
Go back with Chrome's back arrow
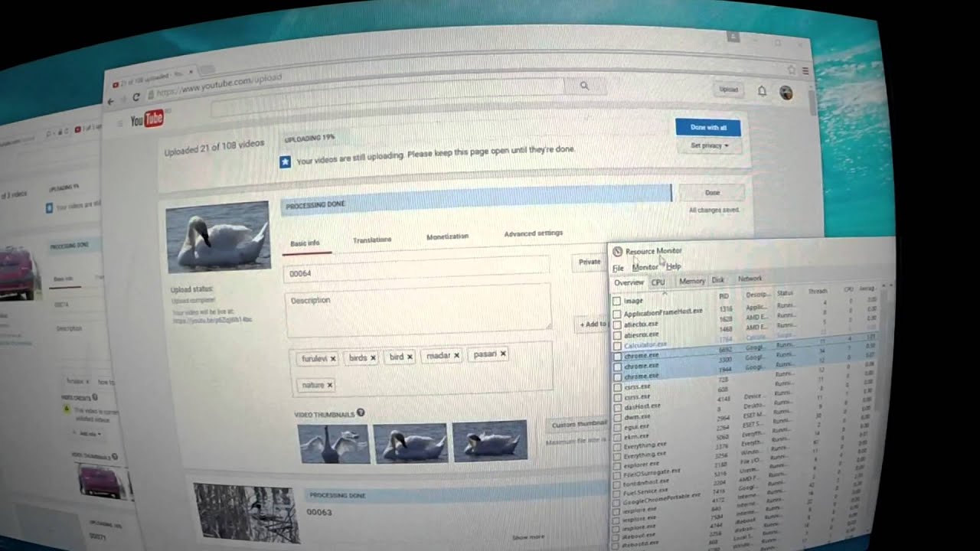tap(110, 101)
